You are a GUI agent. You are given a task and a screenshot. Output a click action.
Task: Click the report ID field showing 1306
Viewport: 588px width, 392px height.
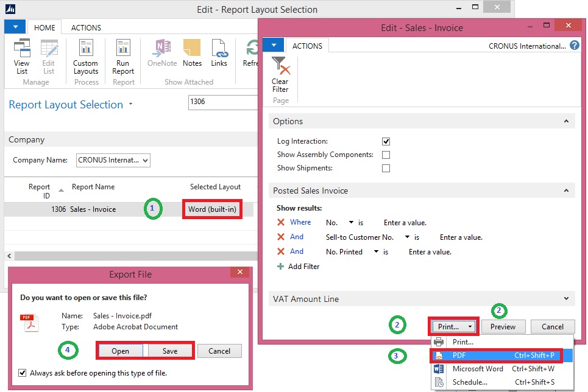tap(222, 102)
